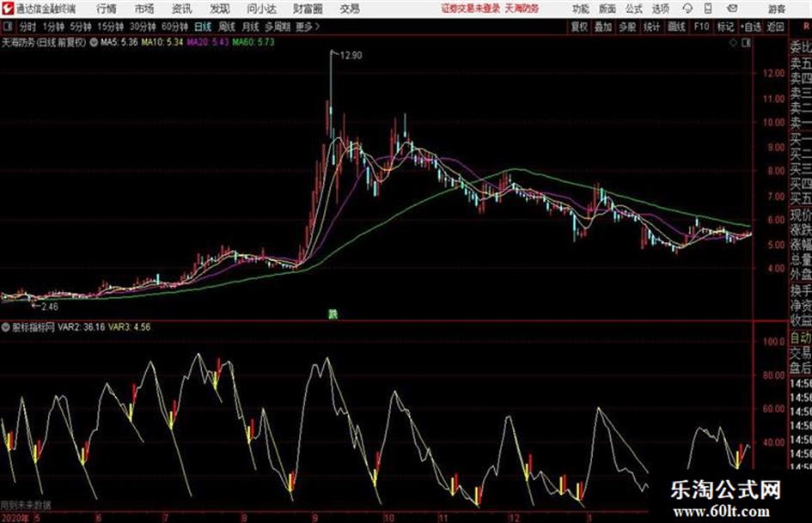Switch to the 分时 chart tab

[28, 27]
